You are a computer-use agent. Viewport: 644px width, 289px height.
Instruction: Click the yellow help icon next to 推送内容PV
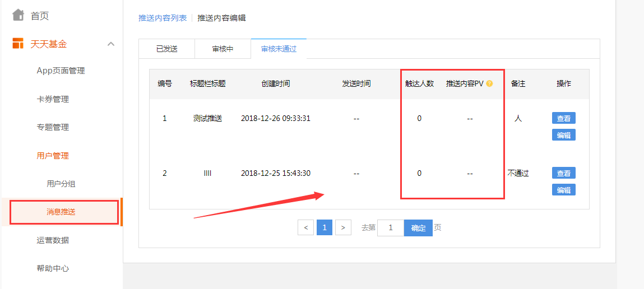489,84
